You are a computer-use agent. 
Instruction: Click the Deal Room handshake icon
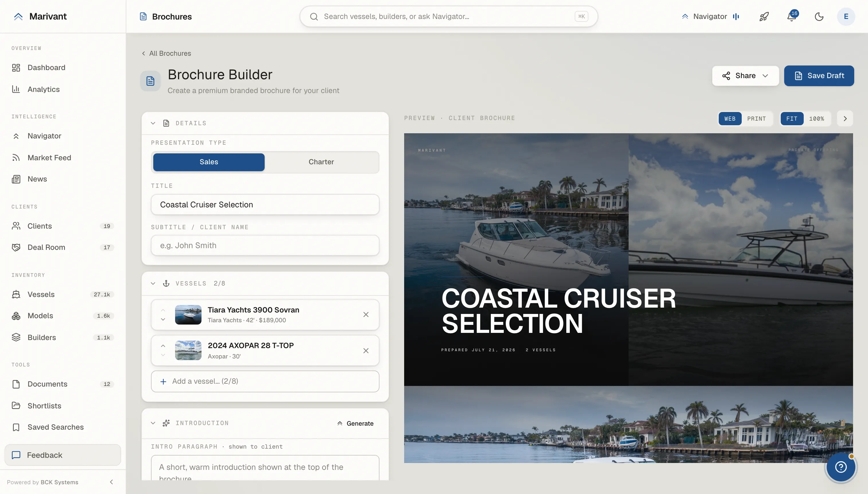16,247
